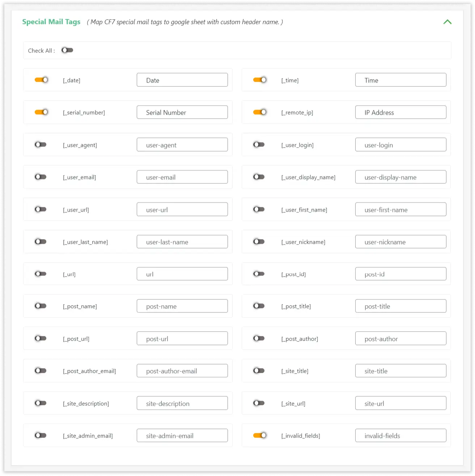Enable the [_user_agent] toggle
475x476 pixels.
(41, 145)
